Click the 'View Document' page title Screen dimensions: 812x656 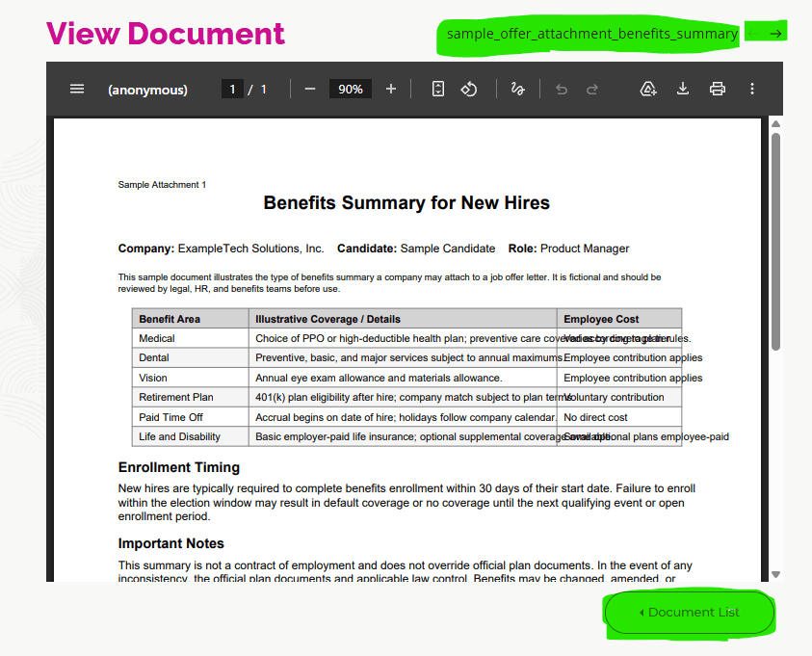coord(166,34)
